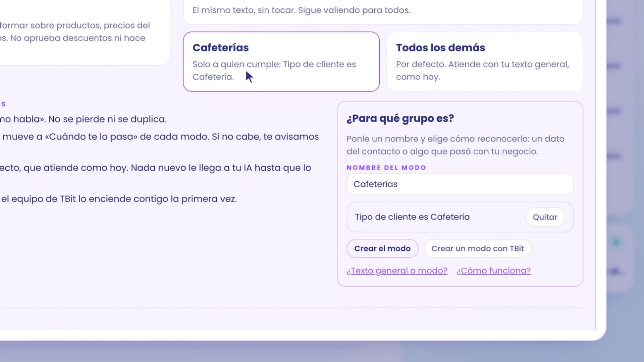Click text 'Si no cabe, te avisamos'
This screenshot has width=644, height=362.
[265, 137]
